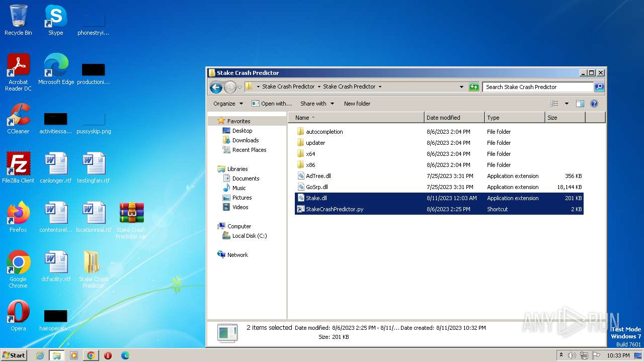Open CCleaner desktop shortcut
Image resolution: width=644 pixels, height=362 pixels.
18,119
